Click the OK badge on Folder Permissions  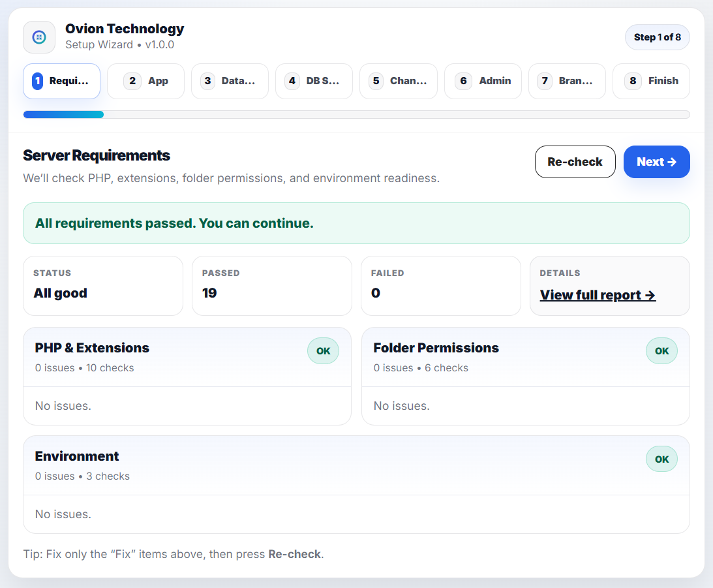(661, 350)
